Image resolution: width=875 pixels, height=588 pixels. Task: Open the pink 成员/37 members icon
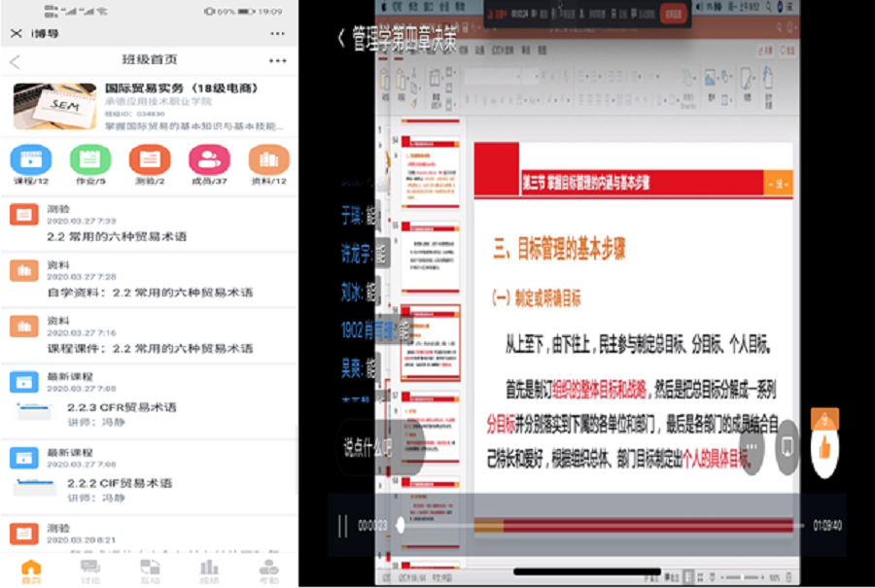(x=209, y=159)
